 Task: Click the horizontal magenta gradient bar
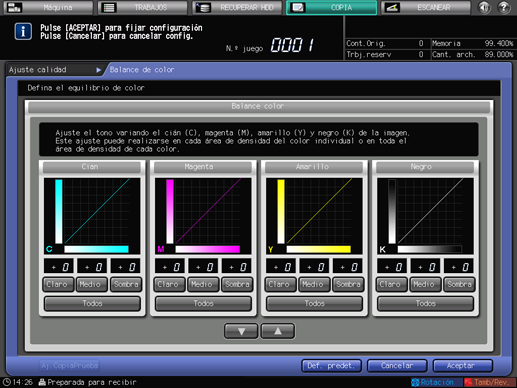[x=207, y=249]
